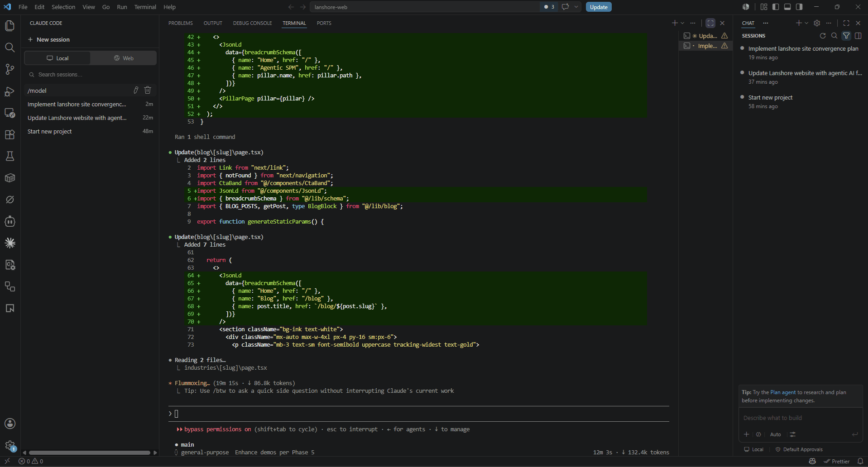
Task: Start a New session in Claude Code
Action: [x=49, y=40]
